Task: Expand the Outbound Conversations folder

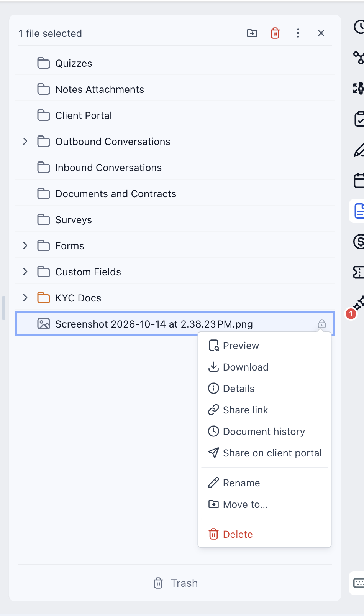Action: point(25,141)
